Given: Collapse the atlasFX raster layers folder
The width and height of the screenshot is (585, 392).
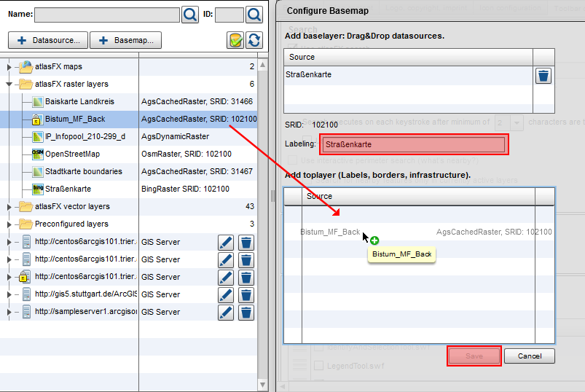Looking at the screenshot, I should 9,85.
